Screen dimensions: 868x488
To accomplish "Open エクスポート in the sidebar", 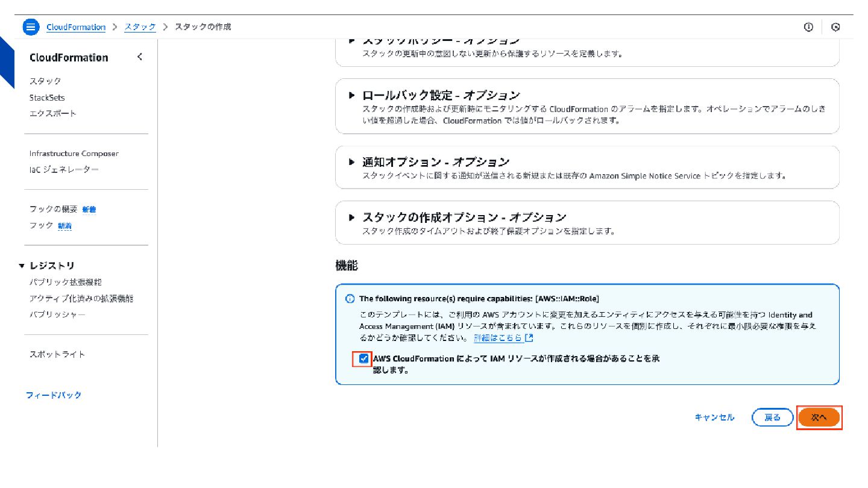I will coord(53,113).
